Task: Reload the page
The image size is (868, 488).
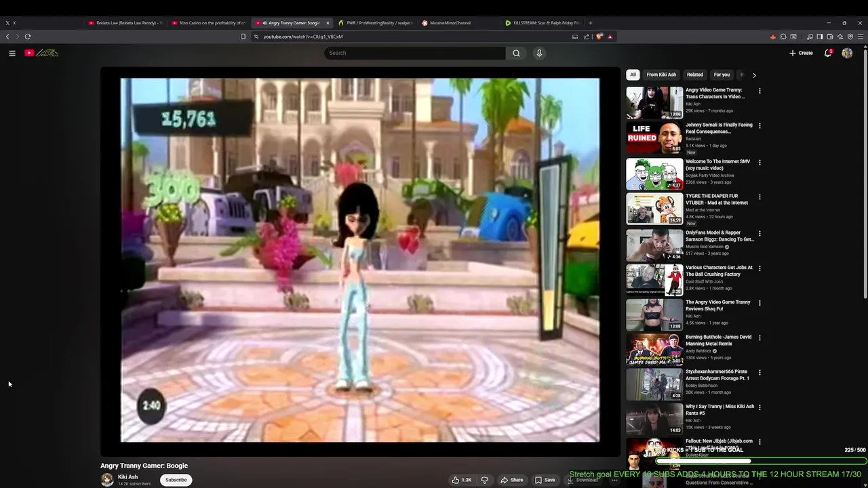Action: coord(28,37)
